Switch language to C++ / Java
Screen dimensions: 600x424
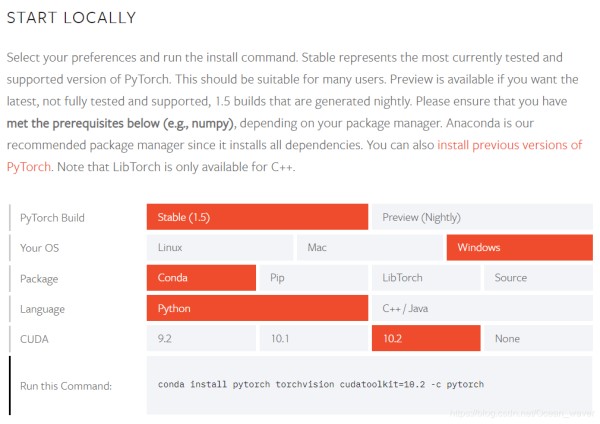(482, 308)
